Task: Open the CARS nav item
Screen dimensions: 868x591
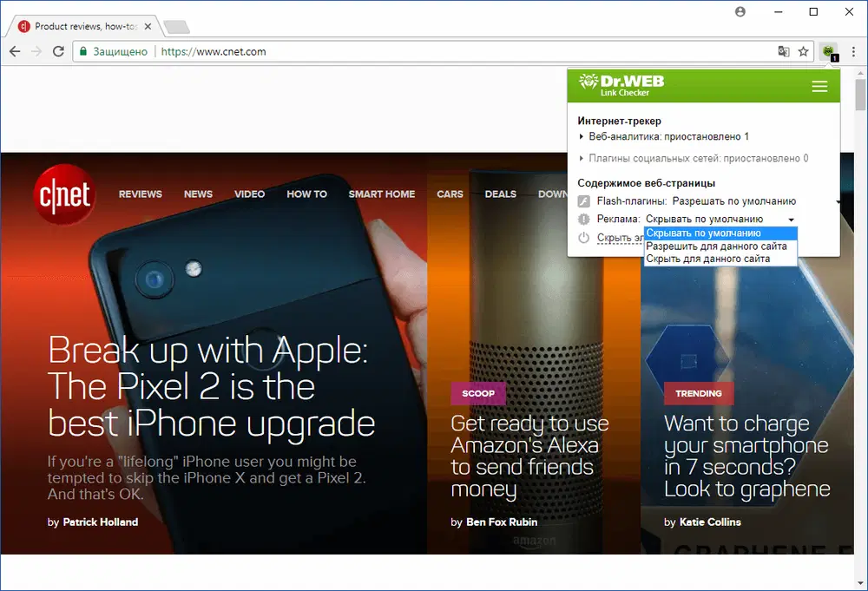Action: pos(450,194)
